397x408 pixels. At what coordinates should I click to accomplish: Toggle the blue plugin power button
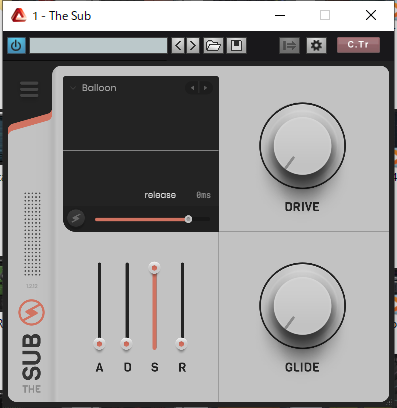[16, 46]
